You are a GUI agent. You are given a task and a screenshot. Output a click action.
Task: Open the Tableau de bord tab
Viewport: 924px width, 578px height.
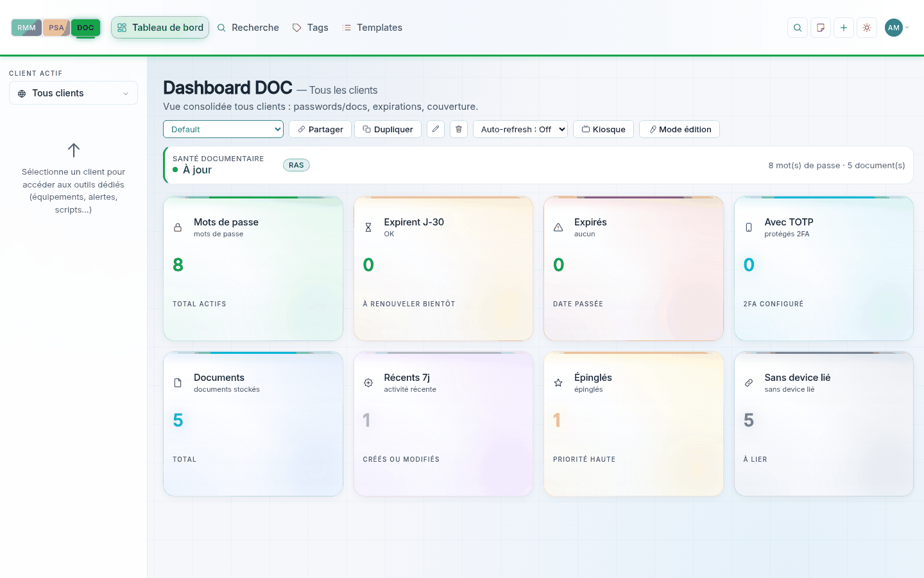coord(160,28)
